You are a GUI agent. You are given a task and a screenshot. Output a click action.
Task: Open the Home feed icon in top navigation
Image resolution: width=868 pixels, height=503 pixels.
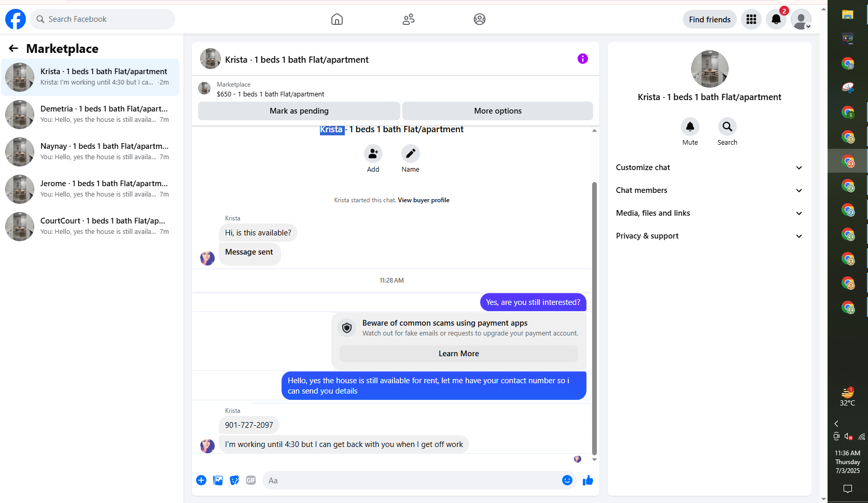(337, 19)
